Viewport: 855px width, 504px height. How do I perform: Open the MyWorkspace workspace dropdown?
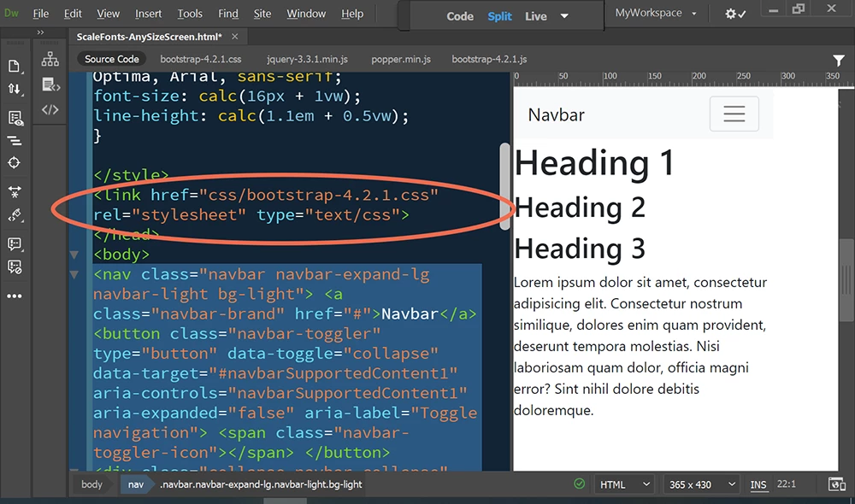coord(656,13)
